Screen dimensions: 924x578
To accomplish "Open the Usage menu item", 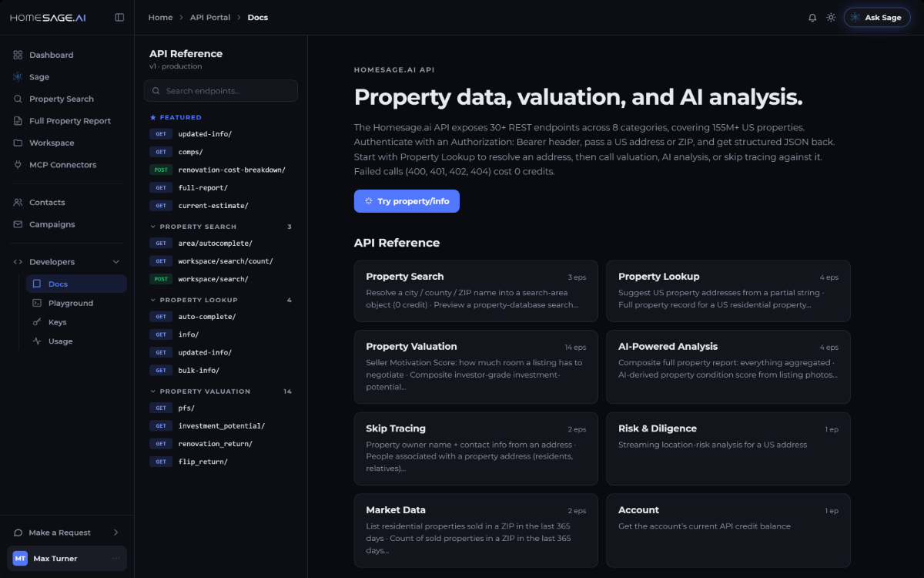I will click(x=76, y=341).
